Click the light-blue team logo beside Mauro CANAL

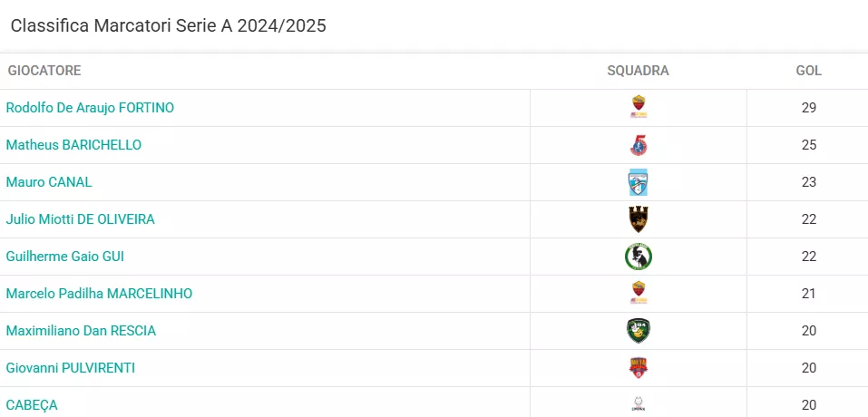tap(639, 182)
